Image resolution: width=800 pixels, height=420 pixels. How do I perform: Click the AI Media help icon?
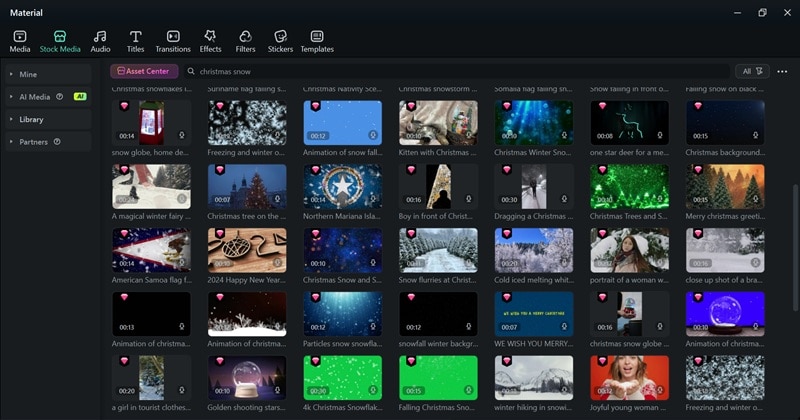tap(60, 96)
